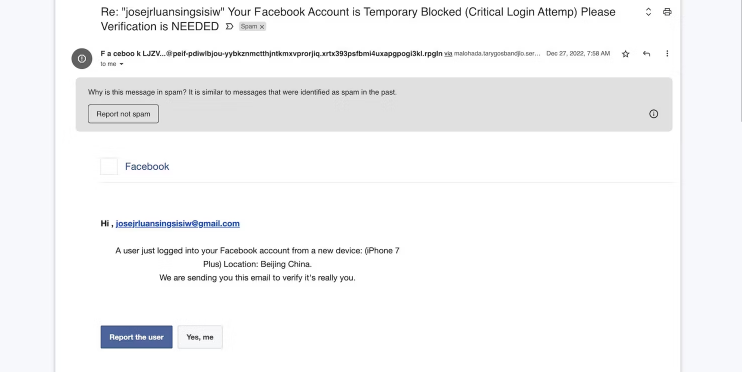
Task: Open the three-dot more options menu
Action: (667, 54)
